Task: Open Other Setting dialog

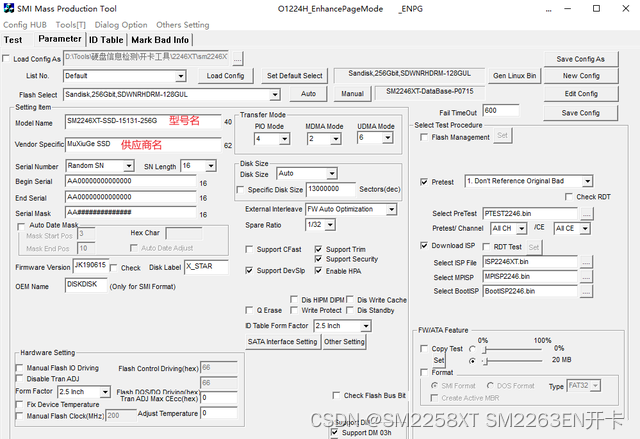Action: (x=344, y=342)
